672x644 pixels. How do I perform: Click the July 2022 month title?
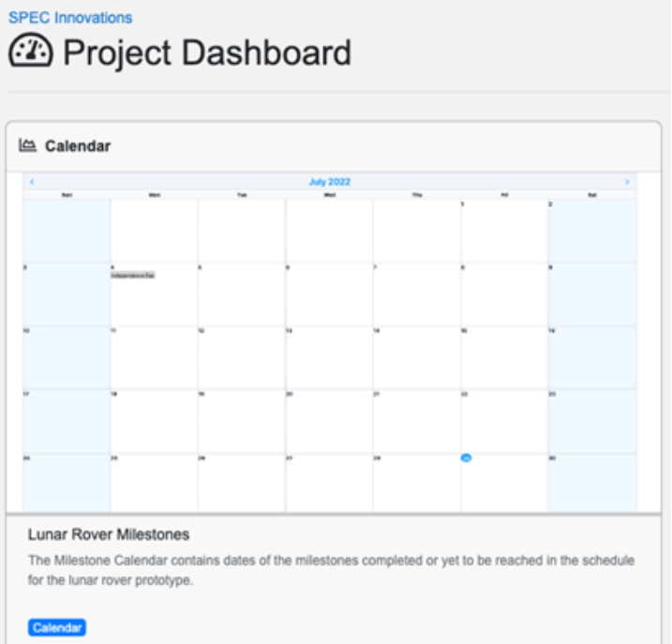[x=329, y=182]
